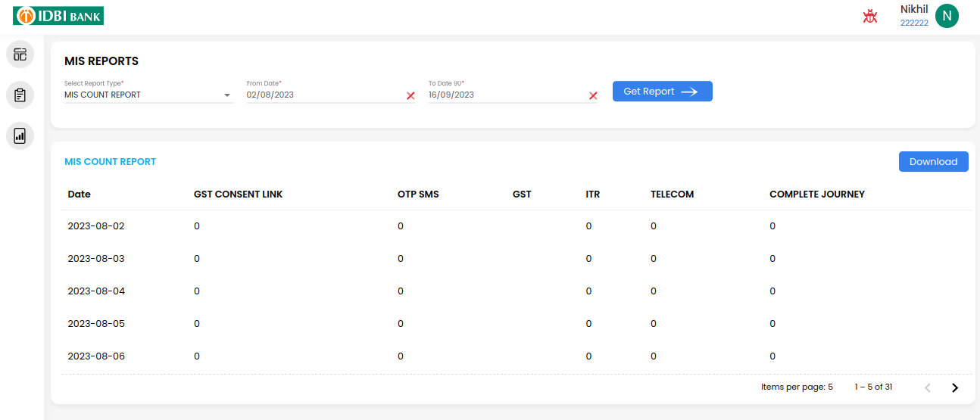
Task: Go to previous page of results
Action: click(x=928, y=387)
